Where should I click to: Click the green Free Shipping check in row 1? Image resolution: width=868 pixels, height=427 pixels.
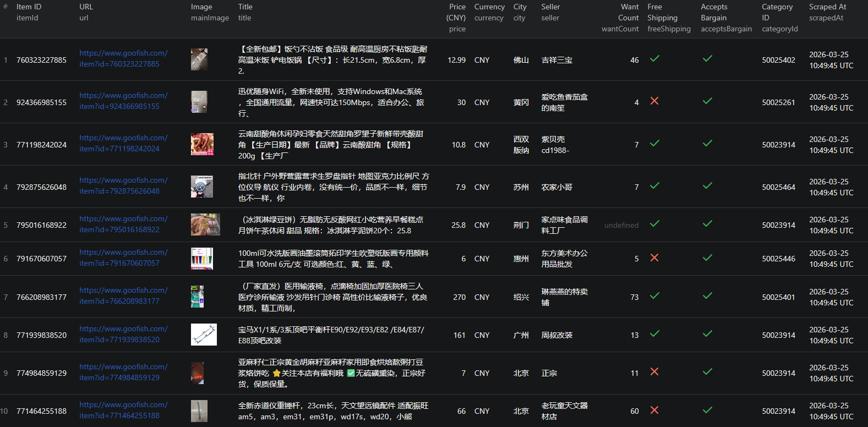click(654, 58)
